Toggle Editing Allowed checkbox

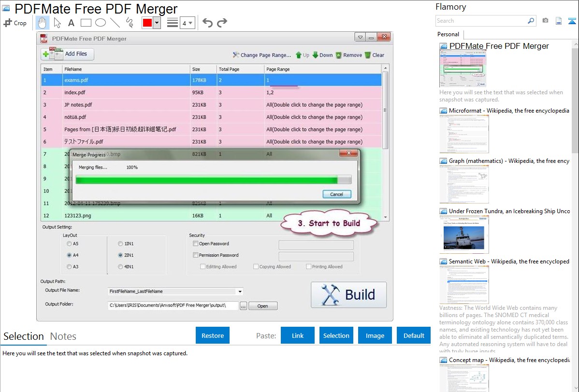[x=203, y=266]
